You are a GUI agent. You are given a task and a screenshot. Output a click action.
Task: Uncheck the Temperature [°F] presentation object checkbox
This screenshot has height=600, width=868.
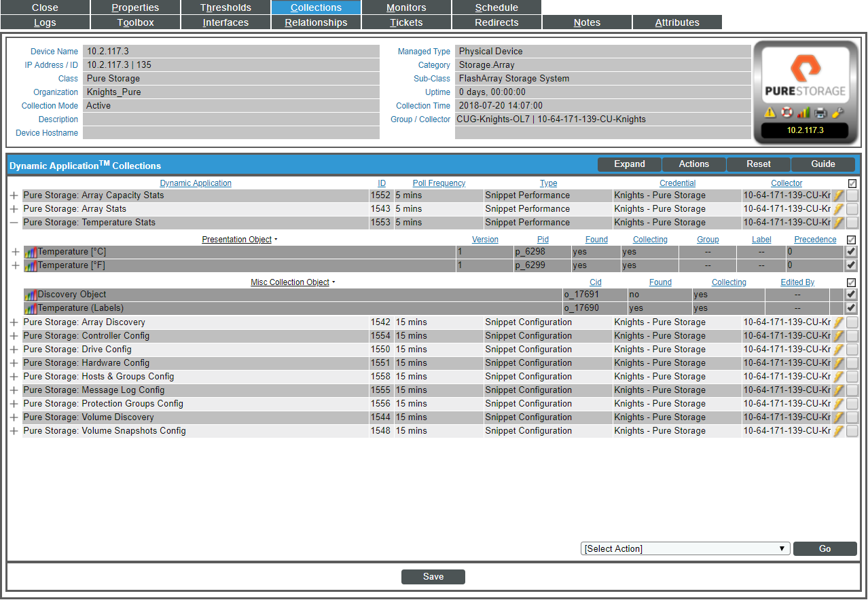point(851,265)
